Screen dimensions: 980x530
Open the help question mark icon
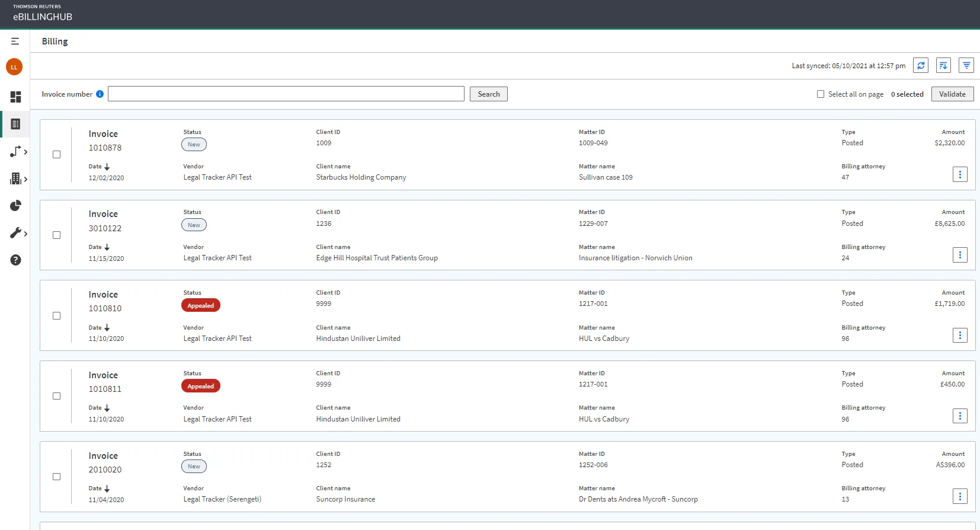[15, 260]
